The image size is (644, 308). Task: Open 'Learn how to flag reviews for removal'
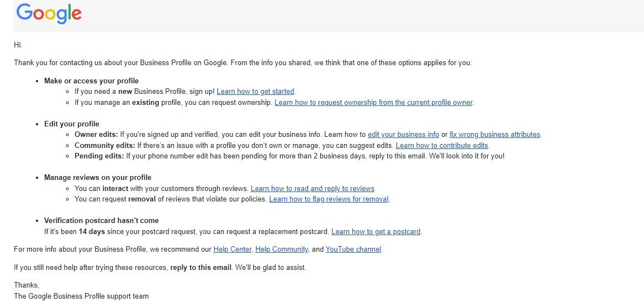pos(329,199)
